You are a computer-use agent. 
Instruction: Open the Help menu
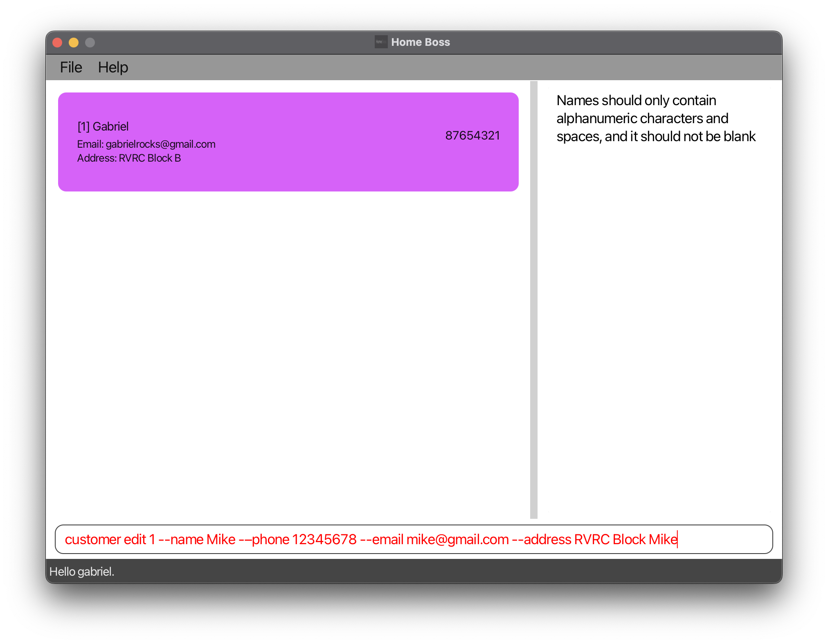click(x=113, y=68)
